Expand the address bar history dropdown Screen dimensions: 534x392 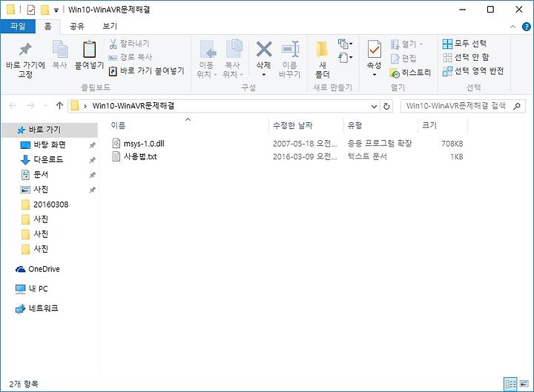tap(374, 106)
